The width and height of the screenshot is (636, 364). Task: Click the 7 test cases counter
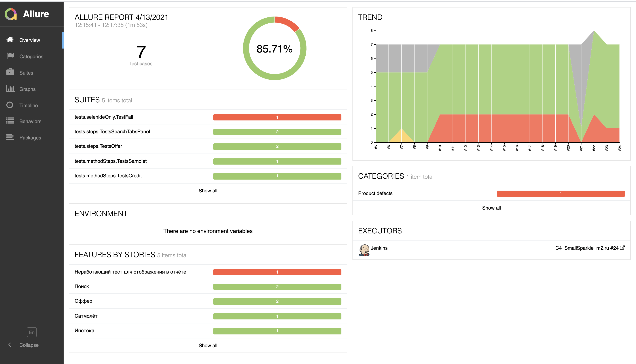tap(141, 55)
